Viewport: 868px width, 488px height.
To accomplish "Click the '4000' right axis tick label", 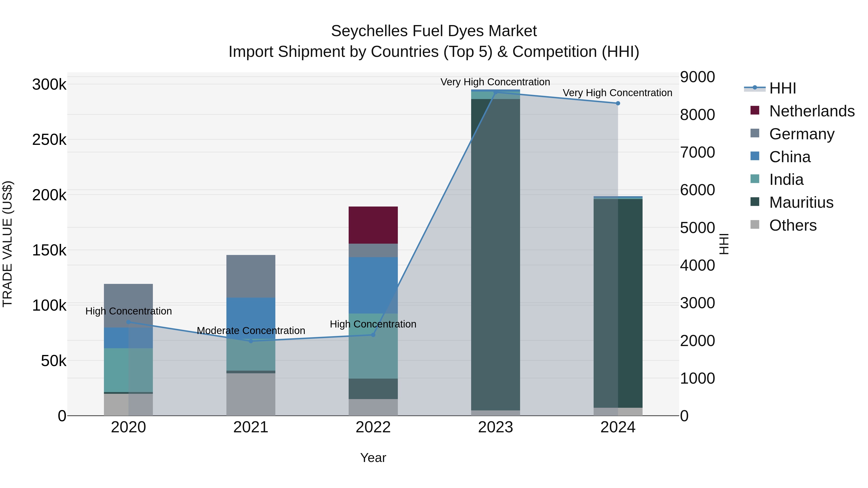I will [x=698, y=265].
